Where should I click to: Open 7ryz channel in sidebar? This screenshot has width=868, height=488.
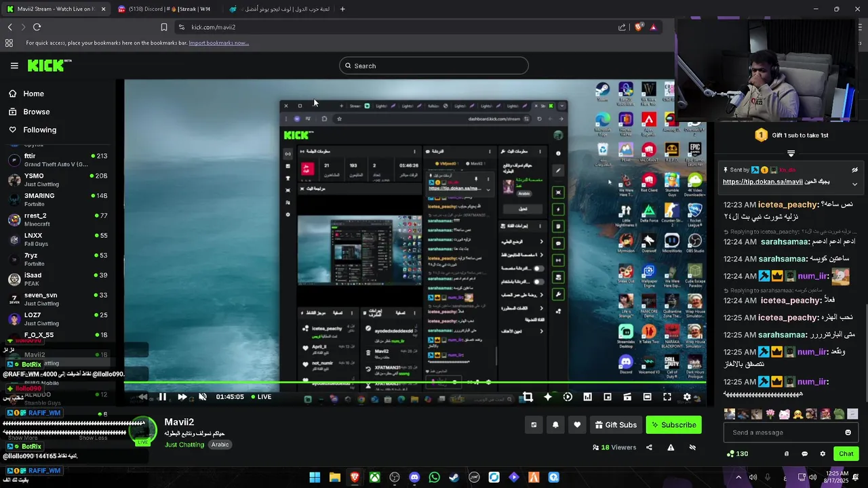pyautogui.click(x=58, y=259)
